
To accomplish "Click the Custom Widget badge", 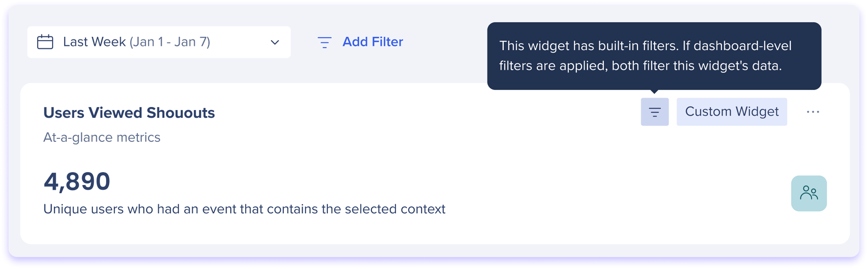I will (732, 112).
